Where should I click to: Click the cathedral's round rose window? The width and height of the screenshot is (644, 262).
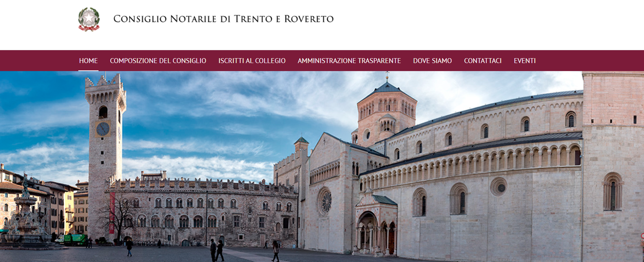(325, 201)
